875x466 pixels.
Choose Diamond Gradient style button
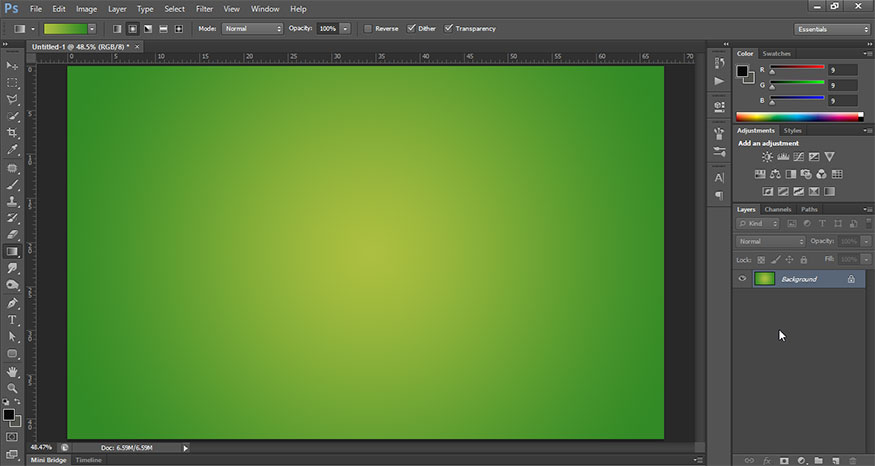(179, 28)
